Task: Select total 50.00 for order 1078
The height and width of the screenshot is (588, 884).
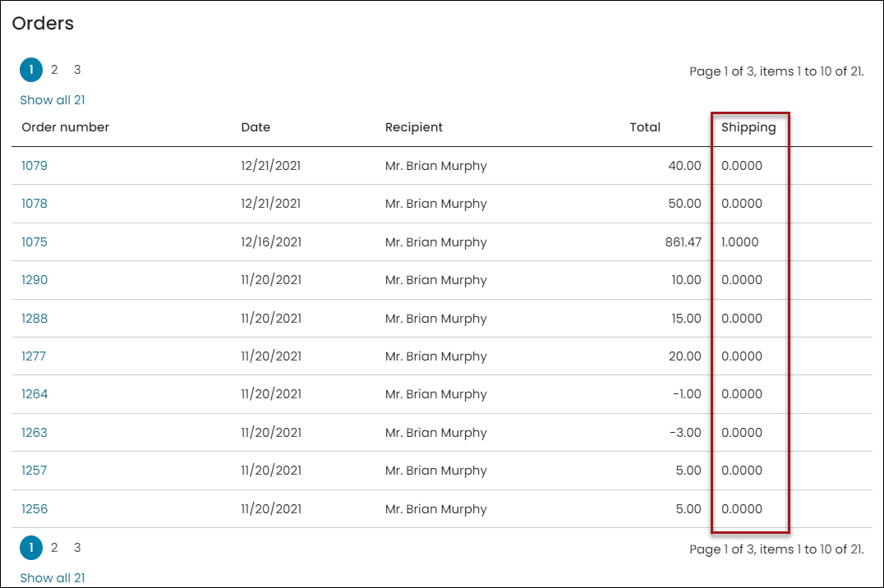Action: tap(685, 204)
